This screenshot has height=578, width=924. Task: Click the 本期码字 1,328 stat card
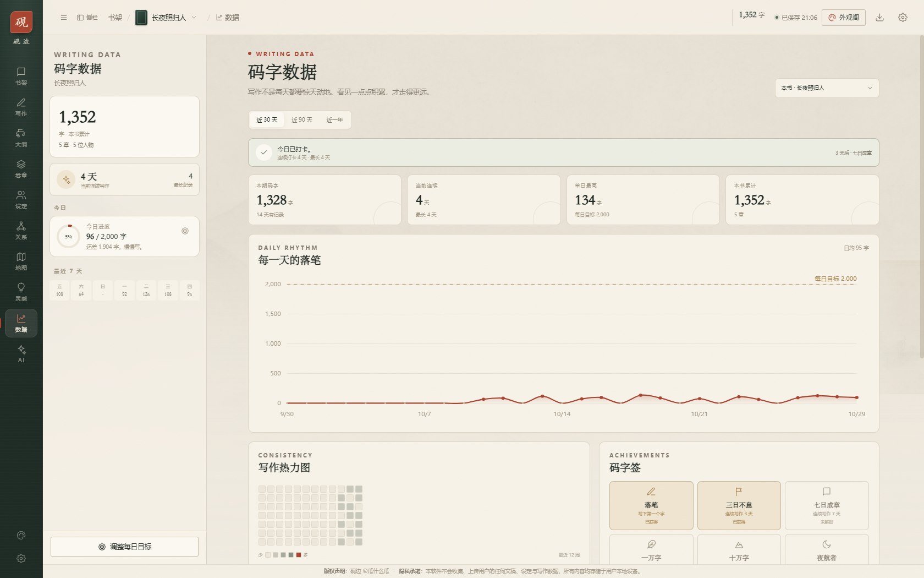point(324,200)
